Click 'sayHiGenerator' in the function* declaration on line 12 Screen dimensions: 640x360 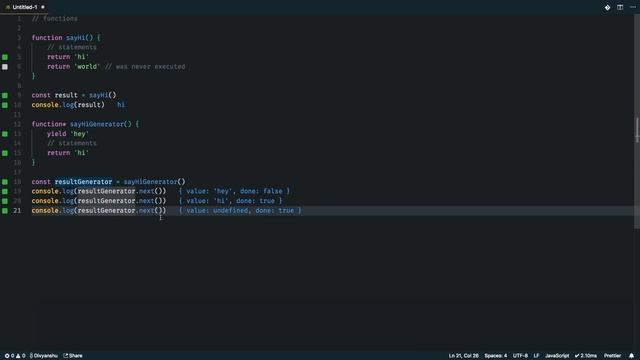pyautogui.click(x=97, y=124)
